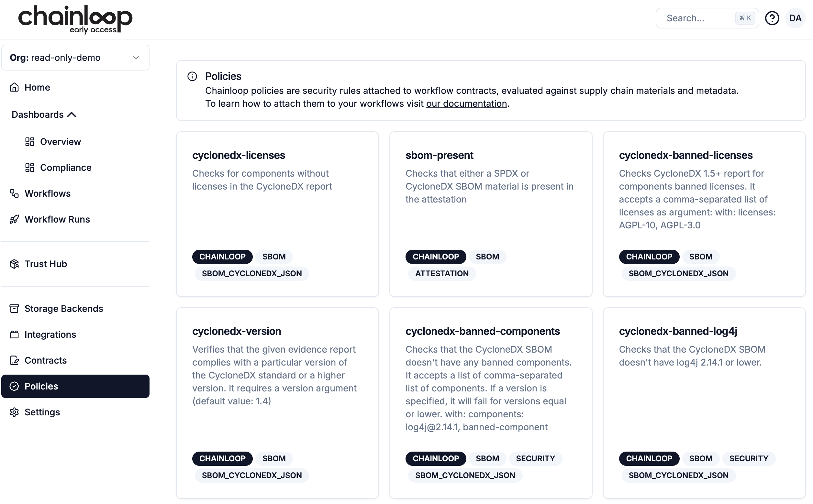Select Policies in the sidebar
This screenshot has width=813, height=504.
[x=75, y=386]
